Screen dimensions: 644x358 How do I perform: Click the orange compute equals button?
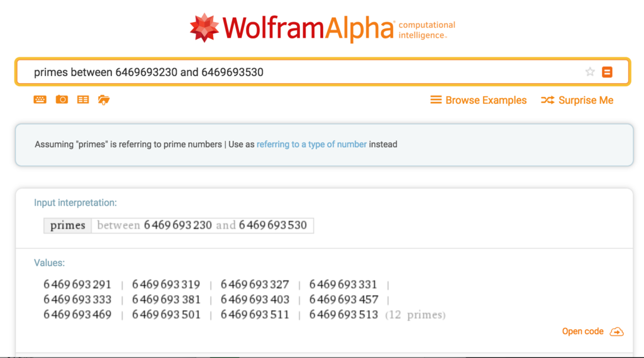click(607, 72)
